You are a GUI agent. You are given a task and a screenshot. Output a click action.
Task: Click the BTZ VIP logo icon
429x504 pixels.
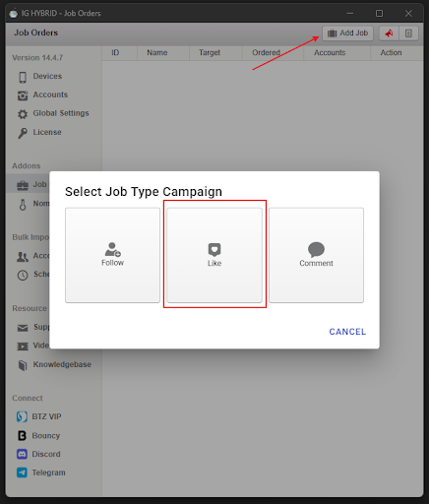(22, 416)
